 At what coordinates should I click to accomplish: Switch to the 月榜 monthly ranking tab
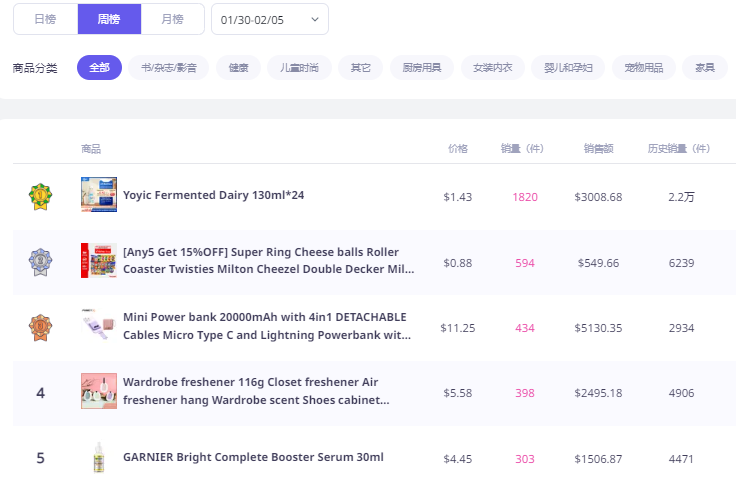coord(172,19)
